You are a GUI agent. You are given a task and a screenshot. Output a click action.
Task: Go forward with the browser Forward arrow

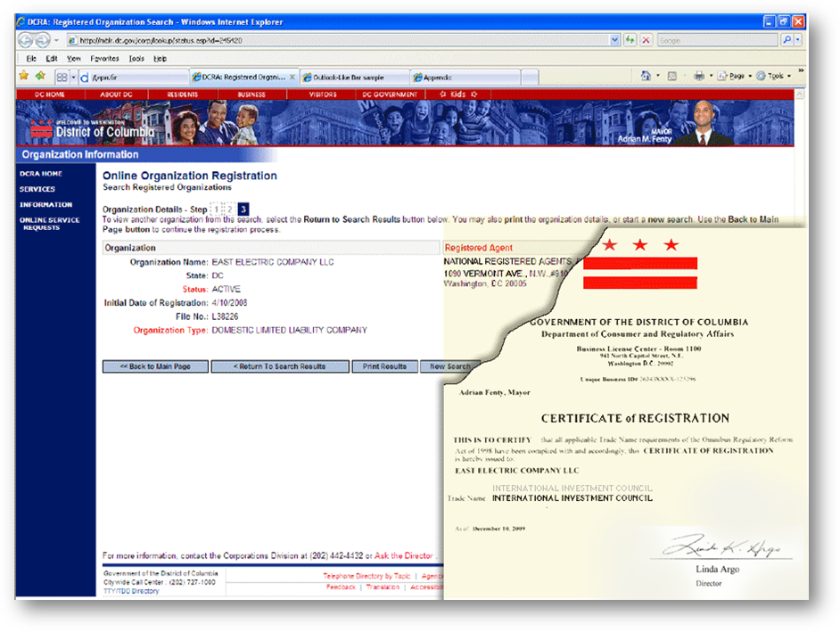pyautogui.click(x=43, y=40)
